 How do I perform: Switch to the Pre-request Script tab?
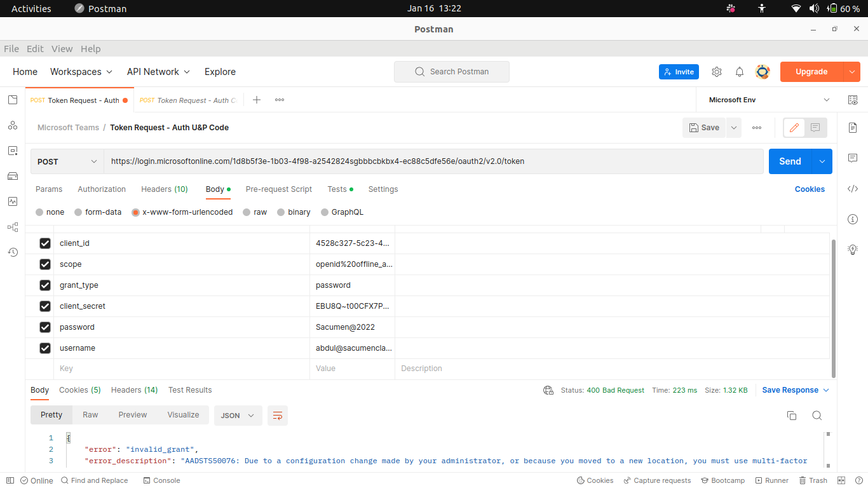279,189
